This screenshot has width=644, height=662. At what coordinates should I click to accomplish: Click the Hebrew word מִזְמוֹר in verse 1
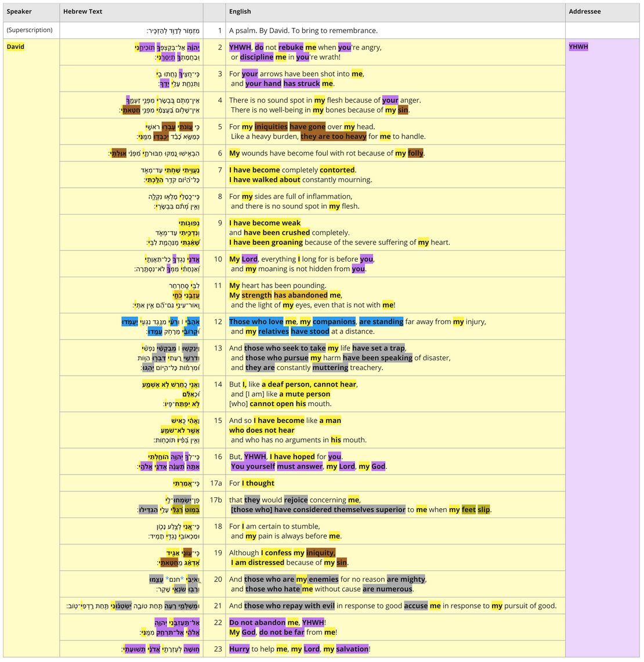coord(193,30)
